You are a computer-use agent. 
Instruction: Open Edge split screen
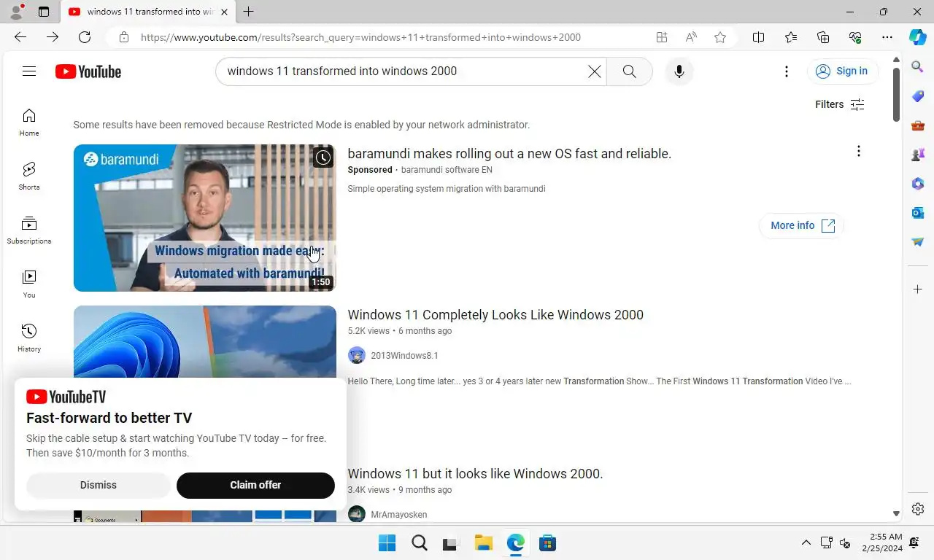click(758, 37)
